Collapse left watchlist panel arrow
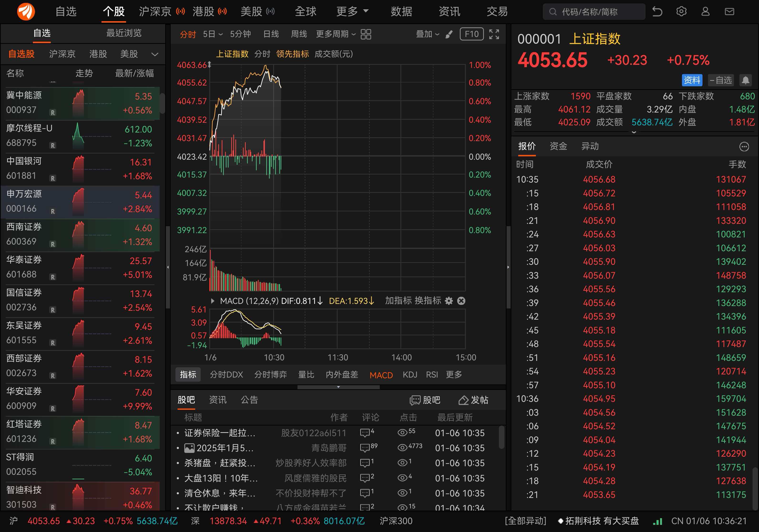Image resolution: width=759 pixels, height=532 pixels. [x=168, y=267]
